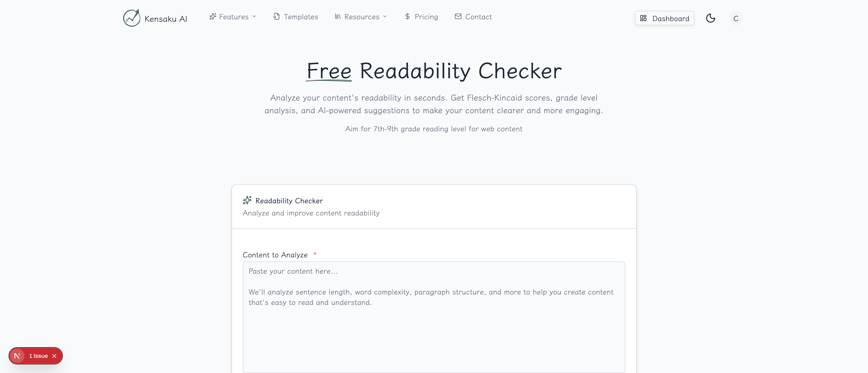Viewport: 868px width, 373px height.
Task: Click the document icon next to Templates
Action: point(276,16)
